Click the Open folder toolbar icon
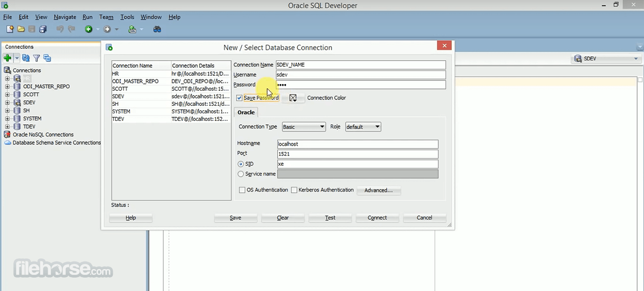This screenshot has height=291, width=644. tap(21, 29)
